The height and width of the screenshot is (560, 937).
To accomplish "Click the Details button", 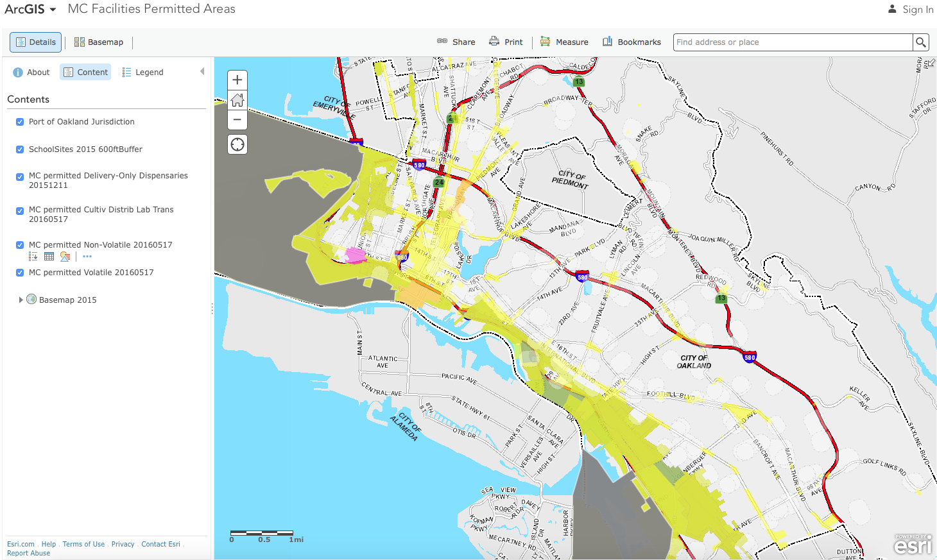I will pyautogui.click(x=35, y=42).
